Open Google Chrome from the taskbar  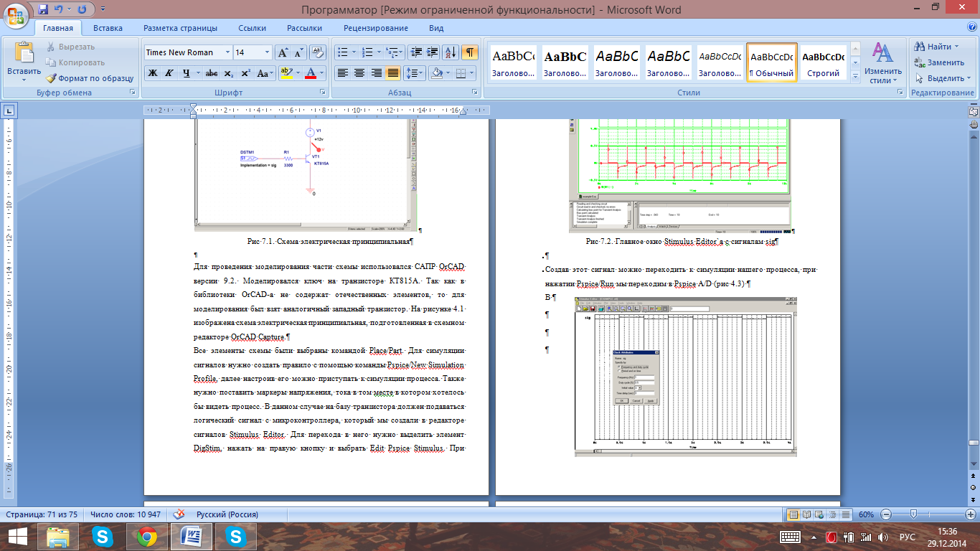(147, 536)
